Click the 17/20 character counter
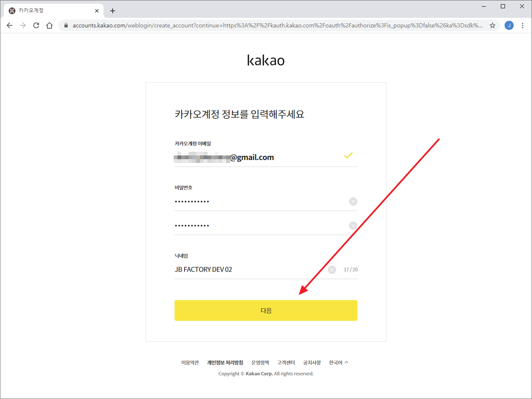Image resolution: width=532 pixels, height=399 pixels. click(x=351, y=270)
